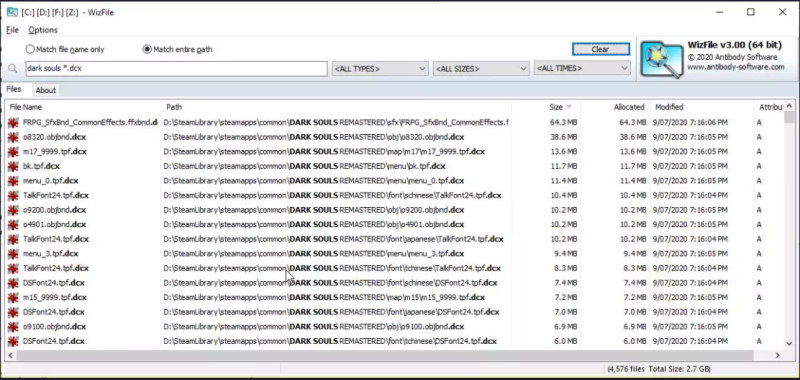Click file icon for FRPG_SfxBnd_CommonEffects.ffxbnd

point(13,122)
